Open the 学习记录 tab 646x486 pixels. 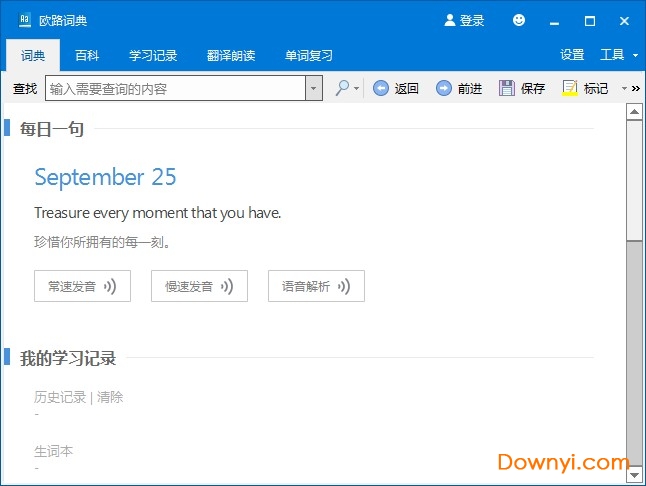(153, 55)
